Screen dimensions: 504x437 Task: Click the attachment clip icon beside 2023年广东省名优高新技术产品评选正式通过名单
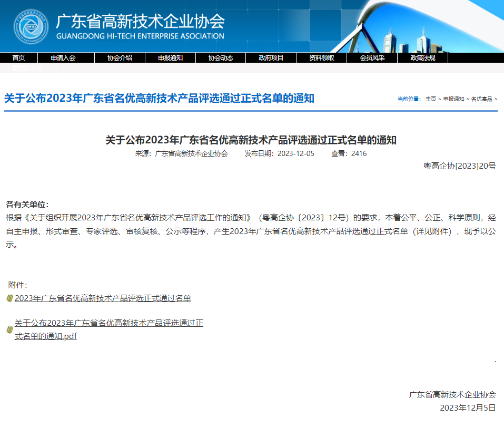point(9,298)
